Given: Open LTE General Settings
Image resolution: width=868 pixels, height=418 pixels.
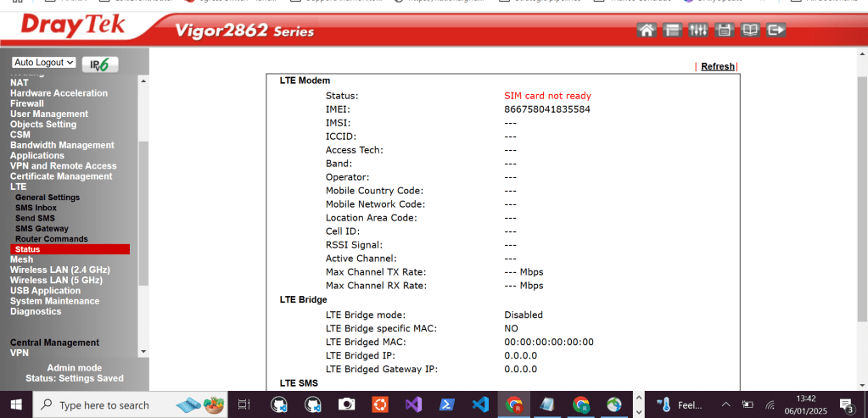Looking at the screenshot, I should point(48,198).
